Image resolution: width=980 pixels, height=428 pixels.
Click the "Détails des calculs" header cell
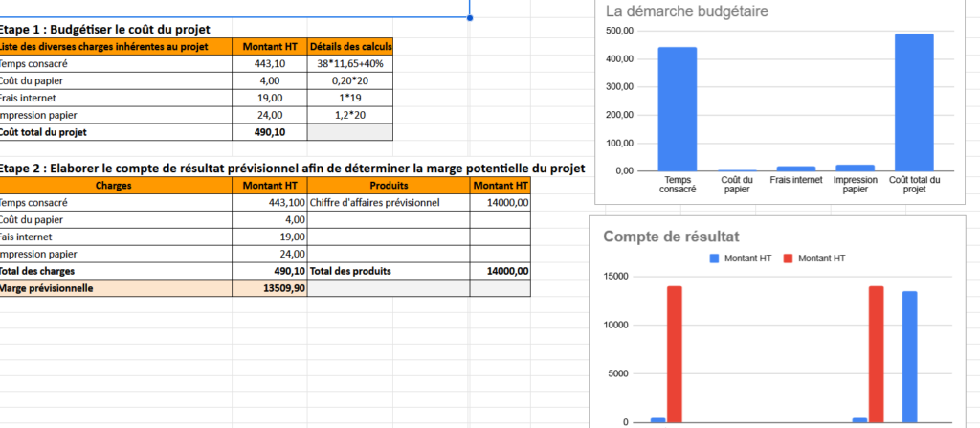[x=349, y=46]
